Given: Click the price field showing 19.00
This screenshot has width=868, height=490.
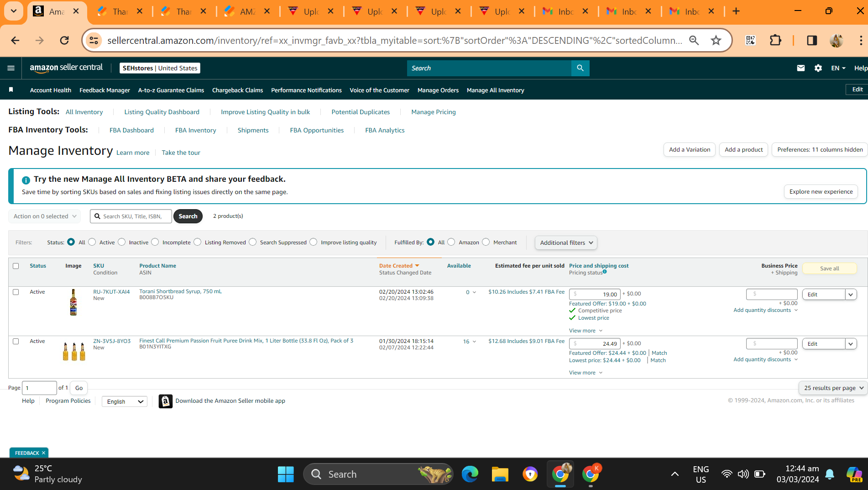Looking at the screenshot, I should [595, 294].
